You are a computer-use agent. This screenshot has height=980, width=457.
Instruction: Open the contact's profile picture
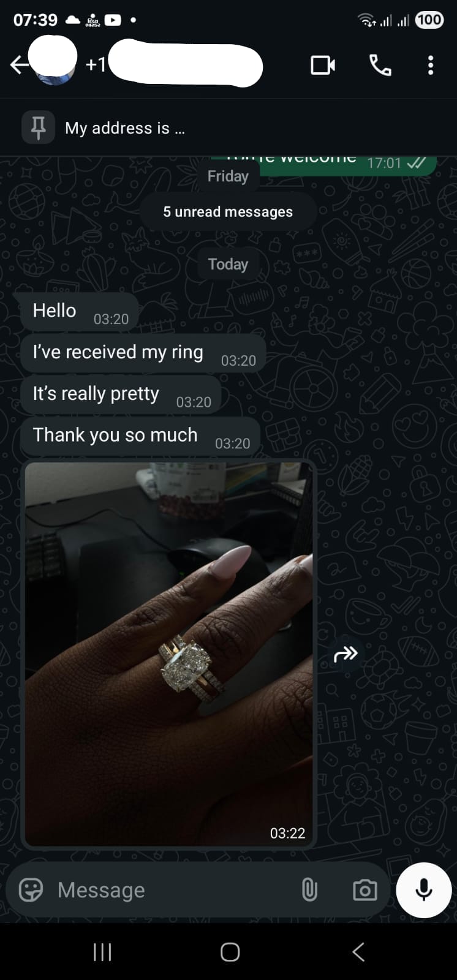pos(54,62)
